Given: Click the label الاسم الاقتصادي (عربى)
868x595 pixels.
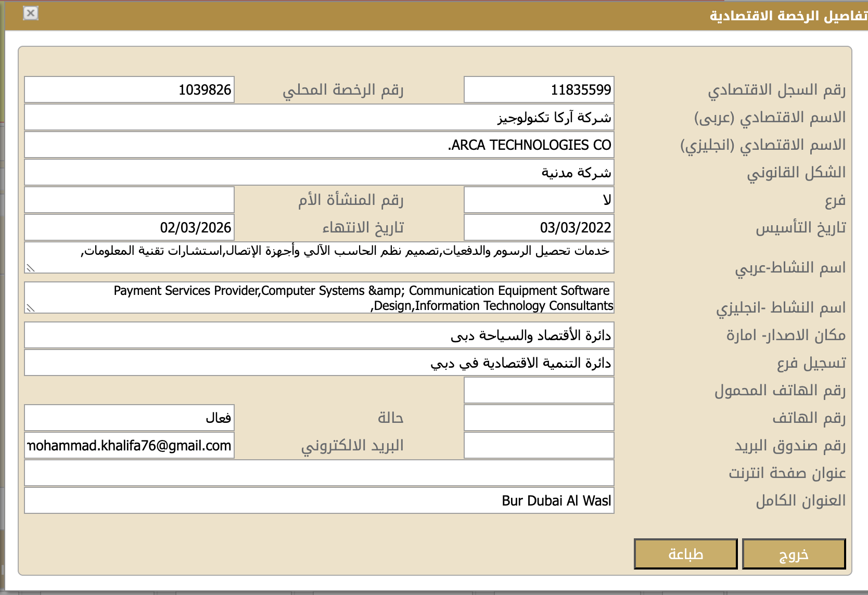Looking at the screenshot, I should point(770,118).
